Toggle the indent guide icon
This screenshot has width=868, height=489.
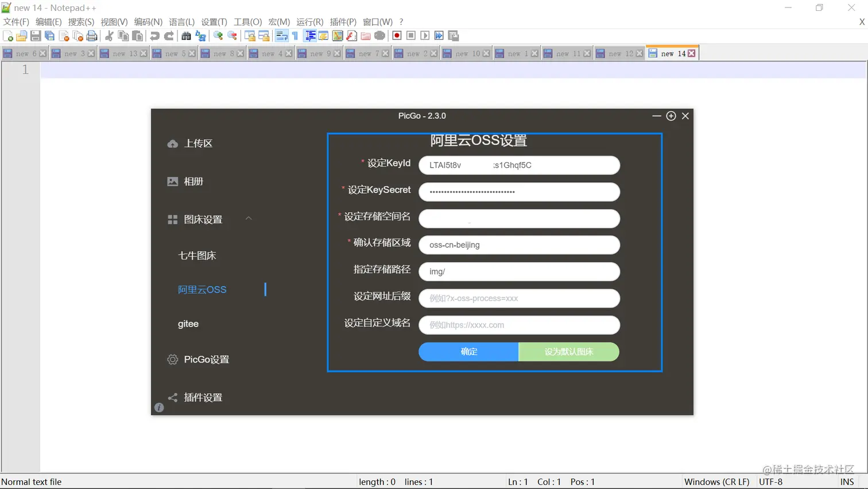[311, 36]
